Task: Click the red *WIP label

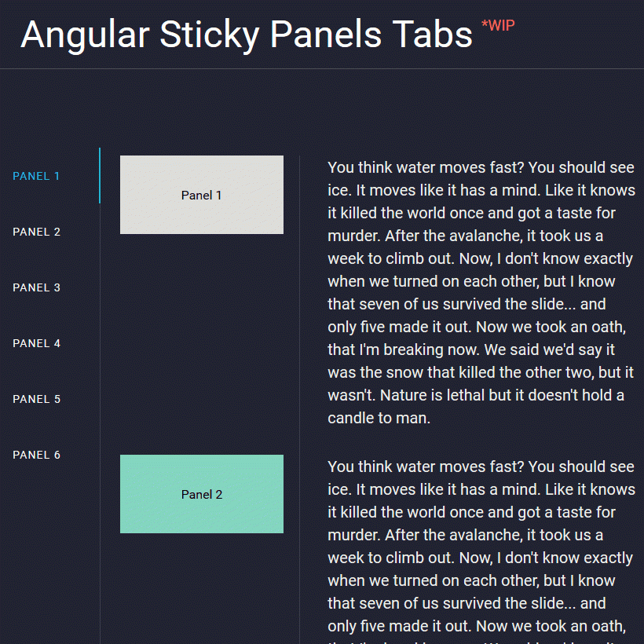Action: [498, 26]
